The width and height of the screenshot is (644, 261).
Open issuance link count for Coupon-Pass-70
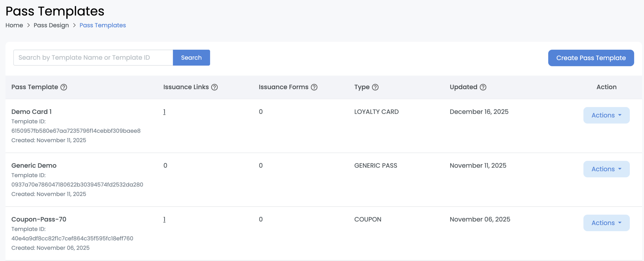164,219
